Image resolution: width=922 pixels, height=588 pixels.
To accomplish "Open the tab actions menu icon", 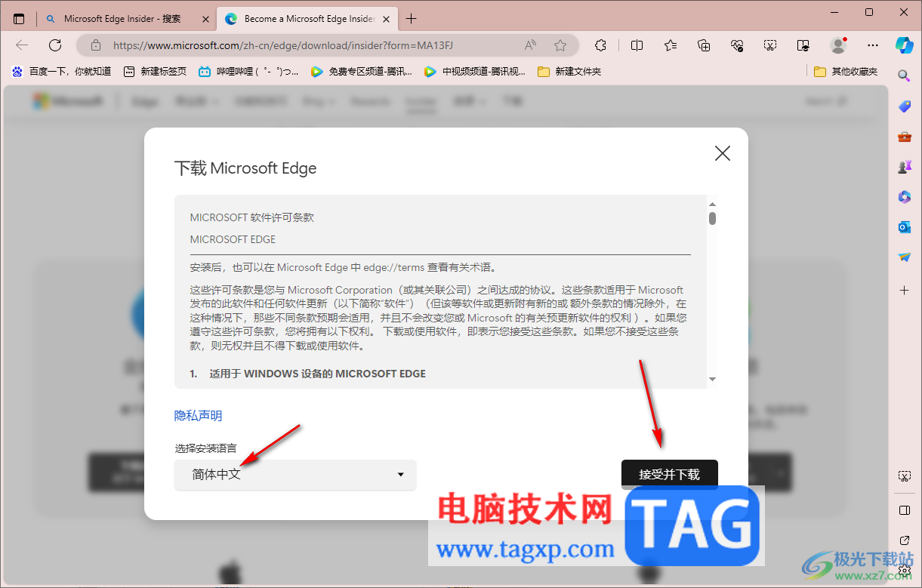I will 19,19.
